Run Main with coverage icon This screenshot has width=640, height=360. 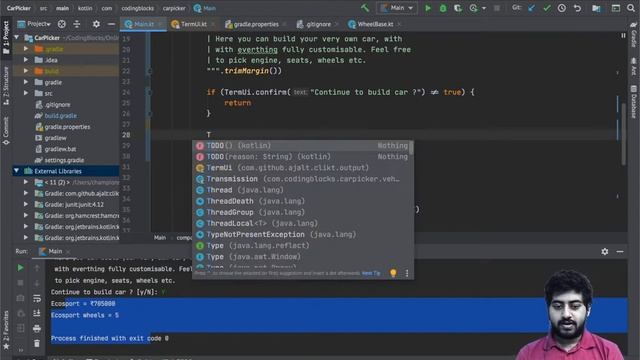(458, 8)
